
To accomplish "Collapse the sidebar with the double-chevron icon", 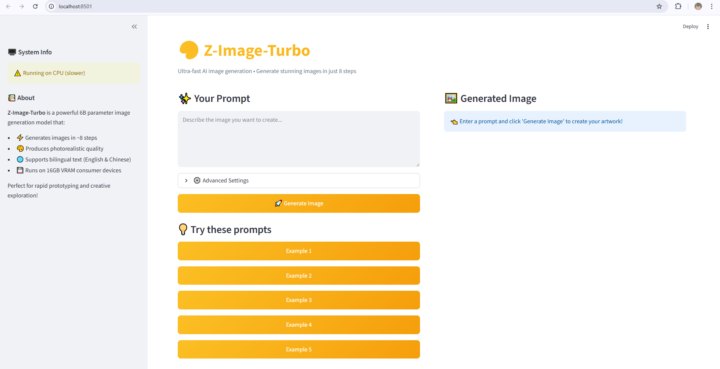I will pos(134,27).
